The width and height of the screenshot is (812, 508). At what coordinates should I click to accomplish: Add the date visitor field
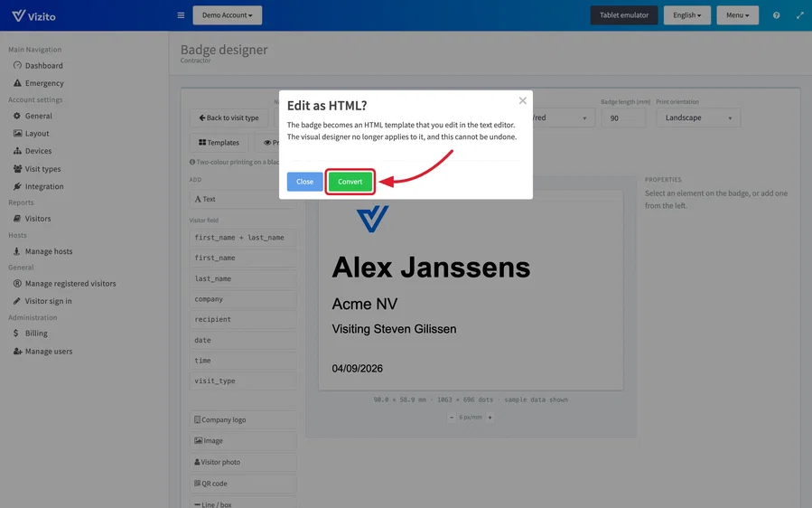click(243, 340)
